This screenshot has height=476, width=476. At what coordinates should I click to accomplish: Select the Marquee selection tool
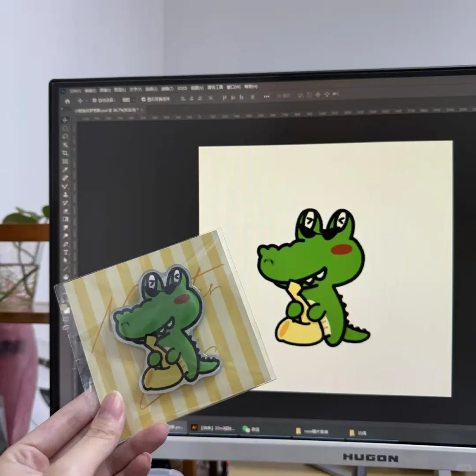[x=66, y=129]
